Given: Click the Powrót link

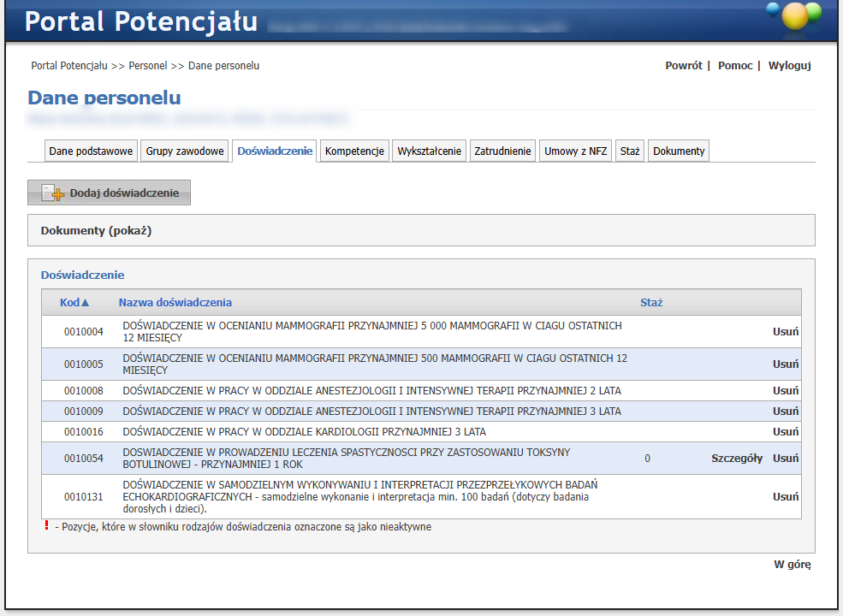Looking at the screenshot, I should [x=683, y=66].
